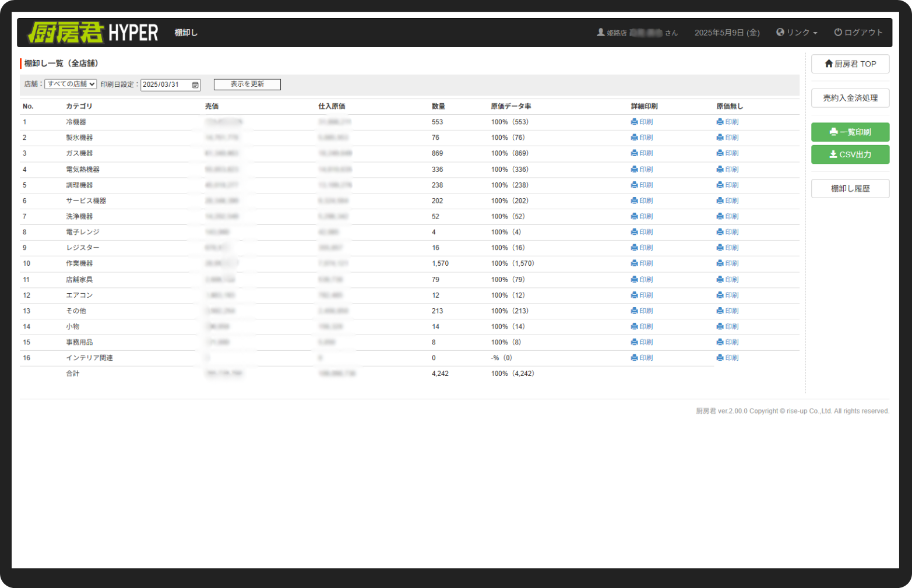
Task: Print details for ガス機器 row
Action: (642, 153)
